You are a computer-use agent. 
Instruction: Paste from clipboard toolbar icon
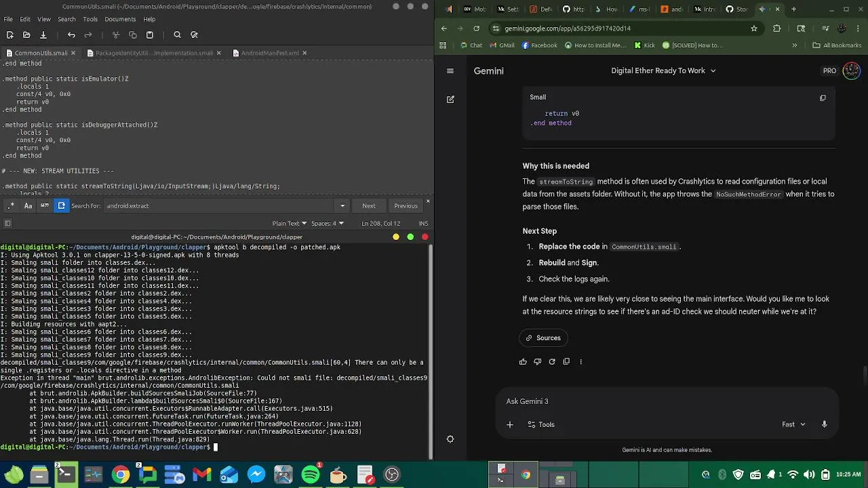(x=150, y=35)
